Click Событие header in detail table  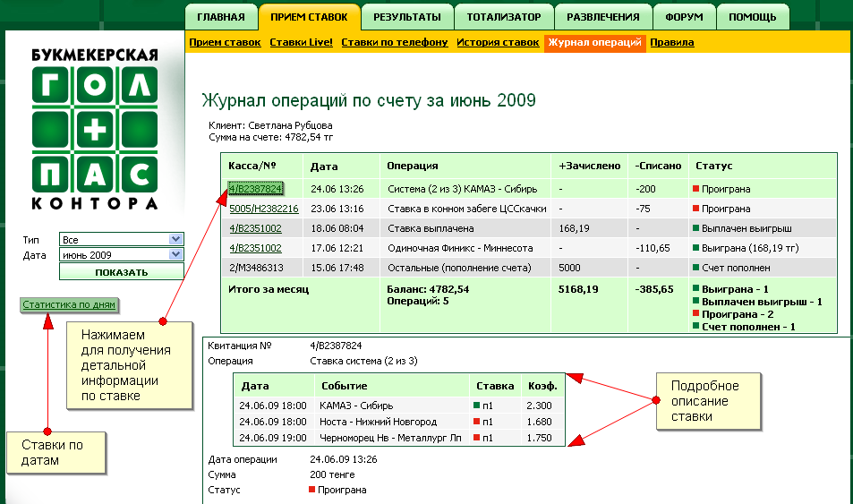[x=345, y=386]
